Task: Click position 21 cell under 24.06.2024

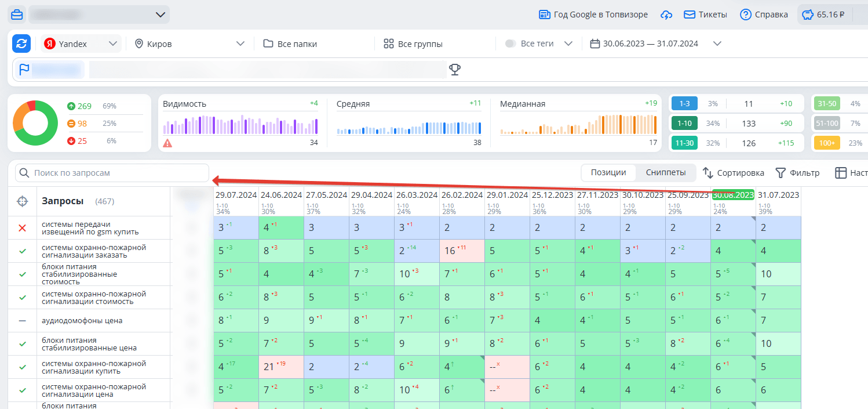Action: 281,367
